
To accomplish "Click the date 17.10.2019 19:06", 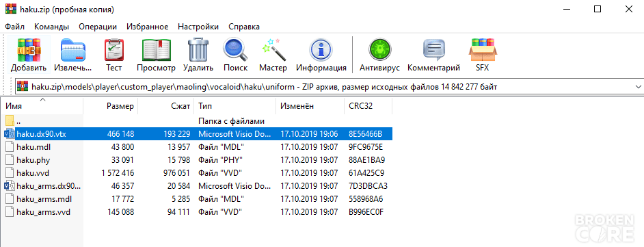I will pos(309,133).
